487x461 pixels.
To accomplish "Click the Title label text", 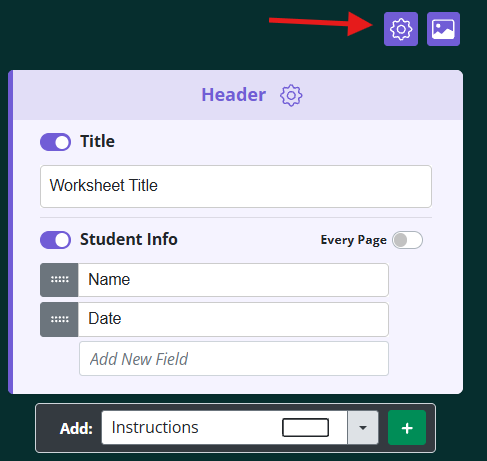I will point(97,141).
